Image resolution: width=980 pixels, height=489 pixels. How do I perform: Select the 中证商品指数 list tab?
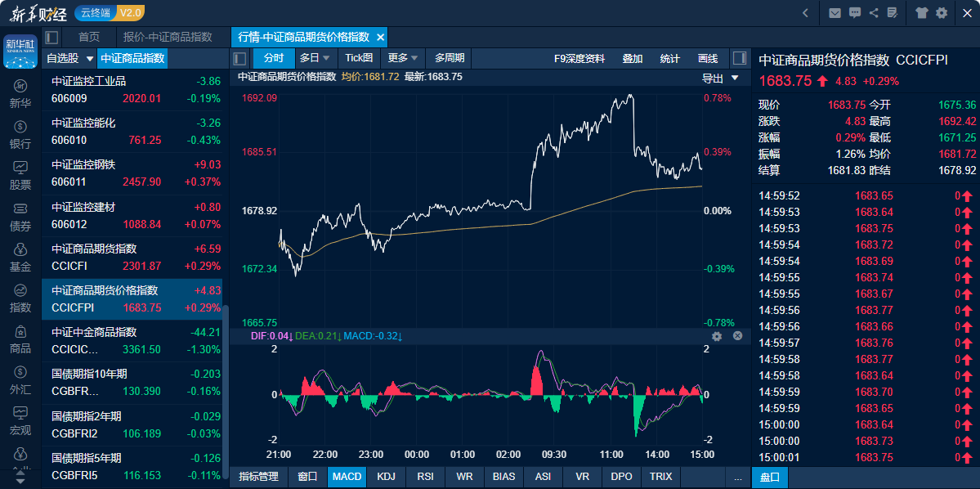pos(132,59)
